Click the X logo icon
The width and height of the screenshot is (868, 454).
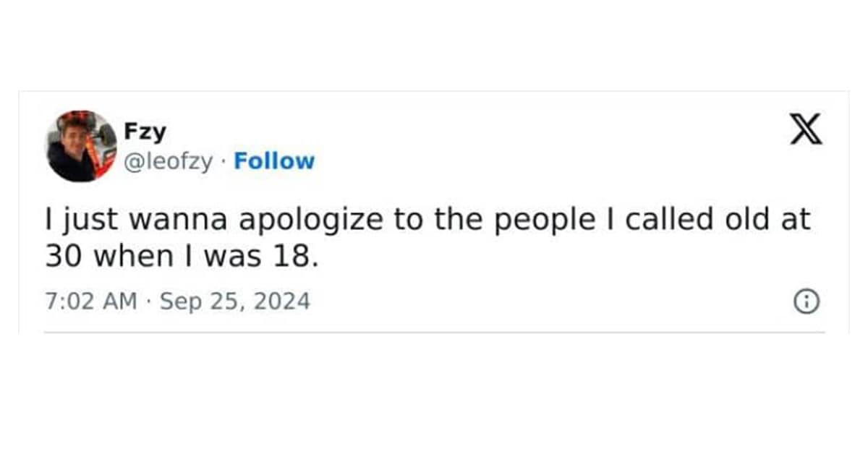(806, 131)
